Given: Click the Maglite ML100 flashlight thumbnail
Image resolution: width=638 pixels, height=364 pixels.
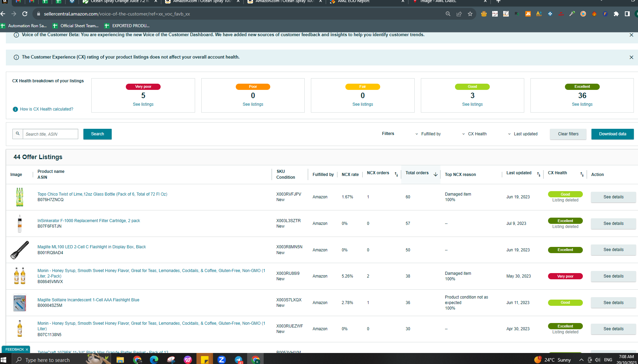Looking at the screenshot, I should [20, 250].
